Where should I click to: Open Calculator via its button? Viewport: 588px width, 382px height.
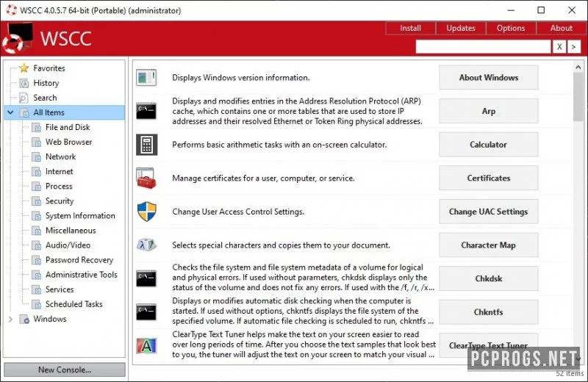click(489, 145)
